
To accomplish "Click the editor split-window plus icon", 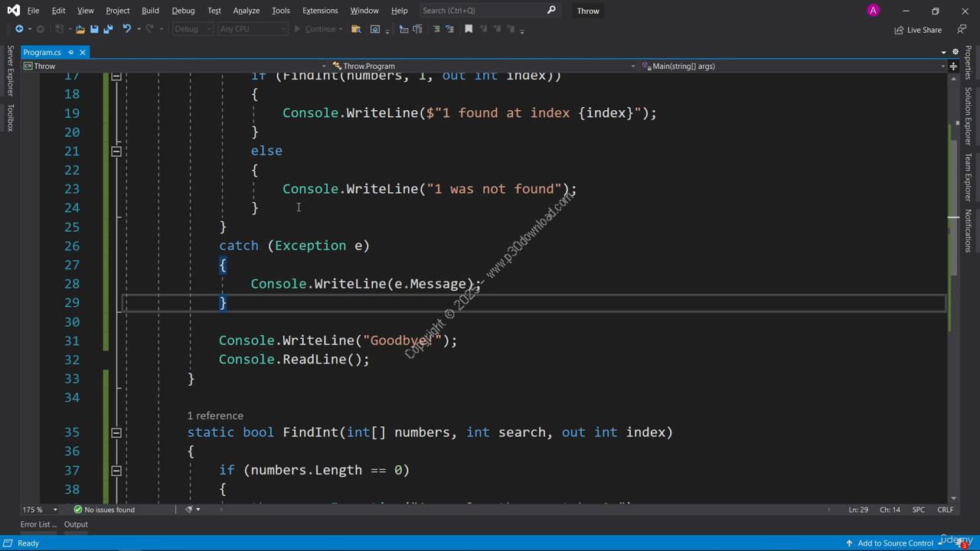I will (953, 67).
